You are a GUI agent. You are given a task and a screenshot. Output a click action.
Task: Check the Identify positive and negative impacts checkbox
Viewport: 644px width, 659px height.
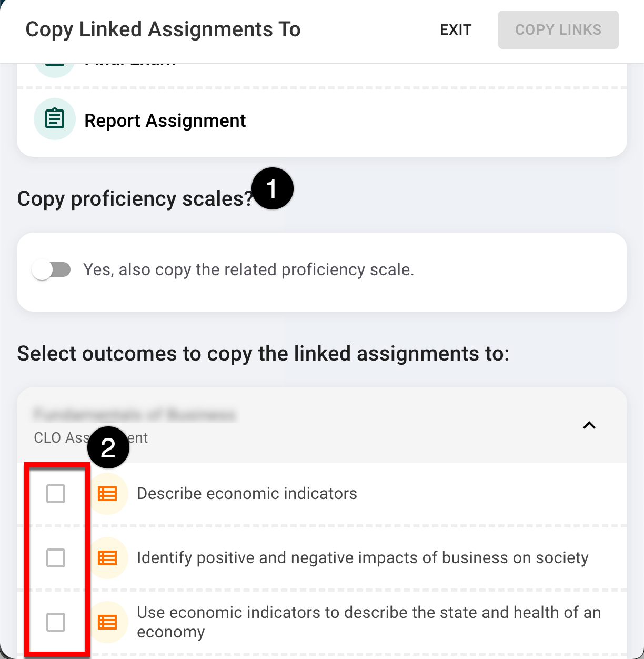point(56,558)
